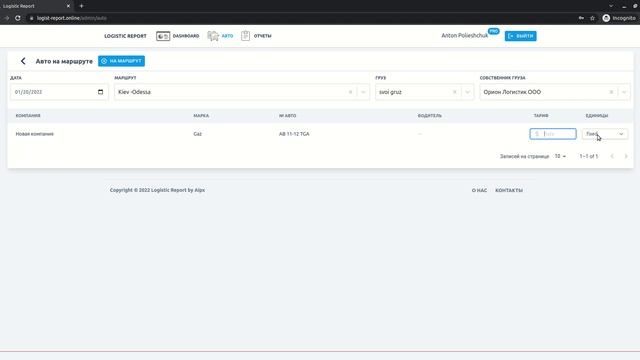Click the Авто на маршруте heading
Screen dimensions: 640x360
coord(64,61)
